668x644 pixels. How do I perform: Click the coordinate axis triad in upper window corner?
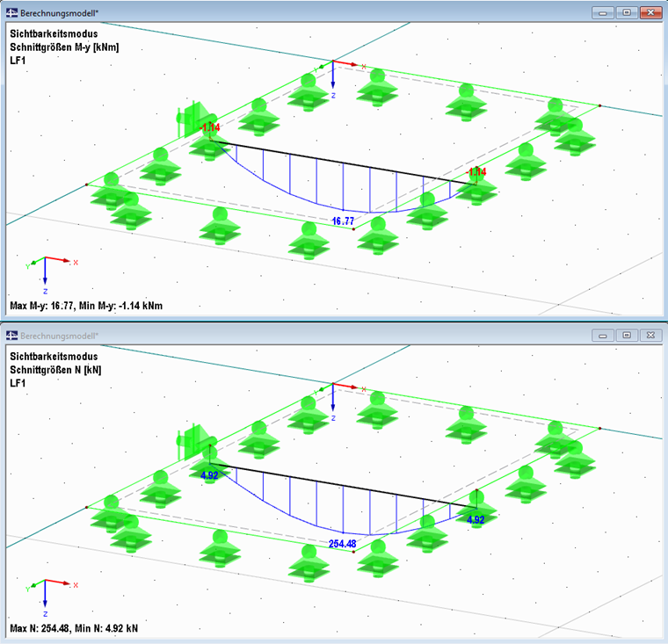[x=51, y=275]
